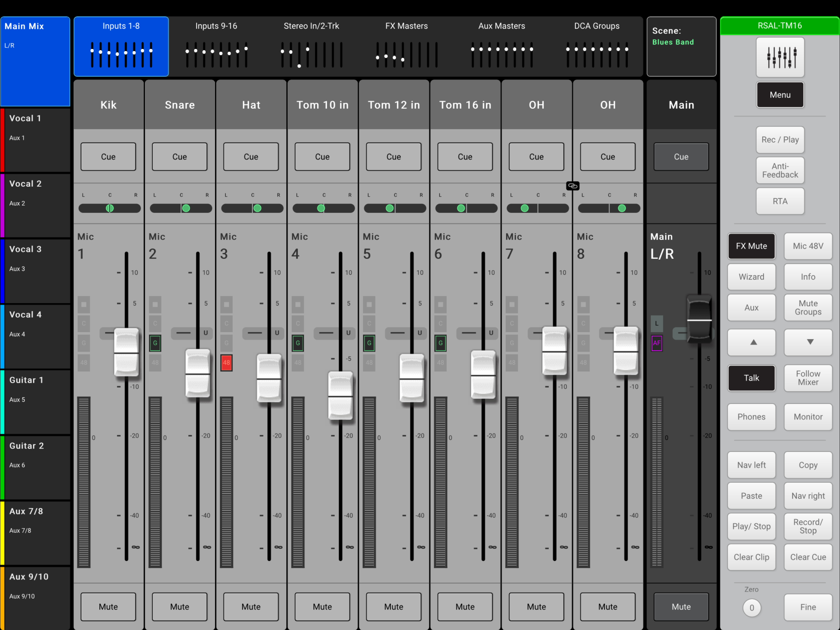The width and height of the screenshot is (840, 630).
Task: Toggle Cue on the Snare channel
Action: coord(180,157)
